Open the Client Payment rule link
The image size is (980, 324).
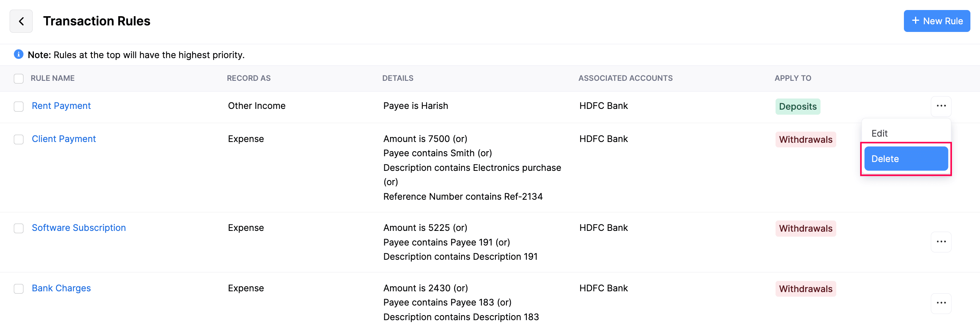click(x=64, y=139)
